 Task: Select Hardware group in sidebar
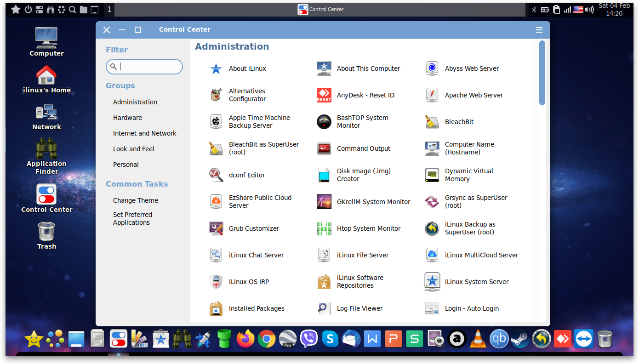(127, 118)
